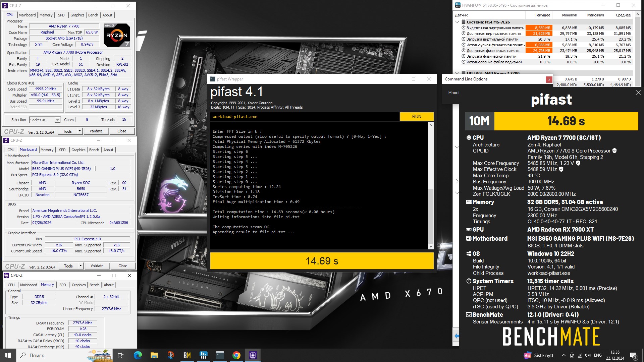Click clock icon of Доступная физическая память row
Screen dimensions: 644x362
[x=464, y=51]
